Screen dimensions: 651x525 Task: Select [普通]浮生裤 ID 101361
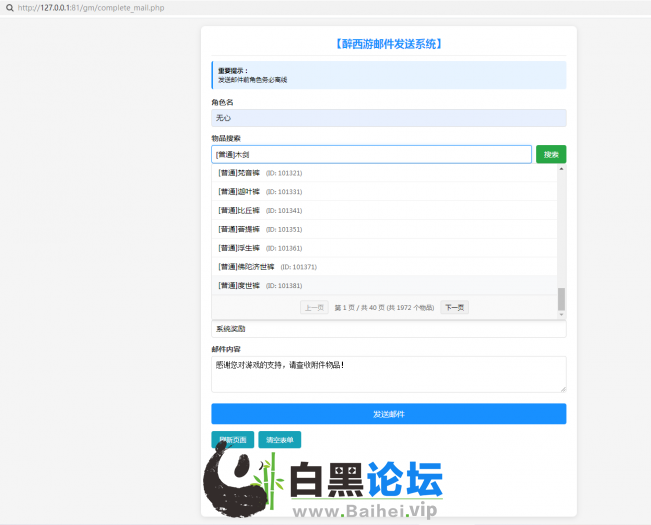click(238, 248)
